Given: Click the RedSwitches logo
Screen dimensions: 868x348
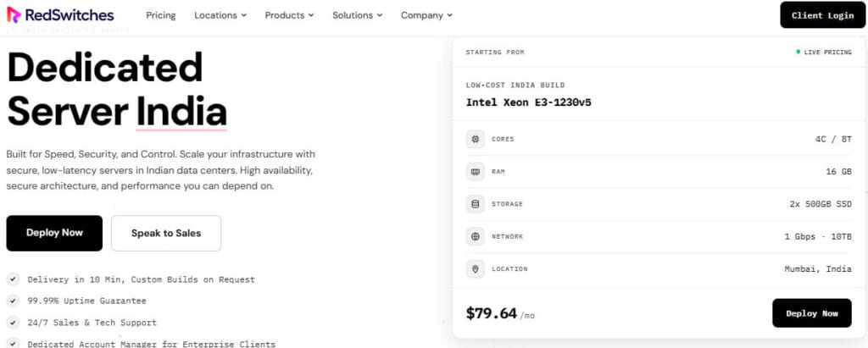Looking at the screenshot, I should coord(60,15).
